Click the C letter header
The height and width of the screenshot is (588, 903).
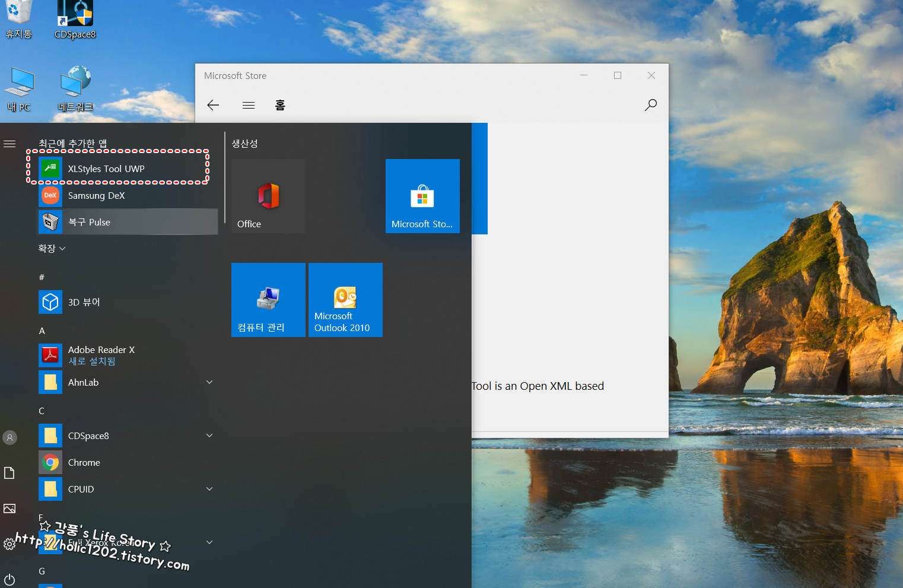tap(42, 411)
